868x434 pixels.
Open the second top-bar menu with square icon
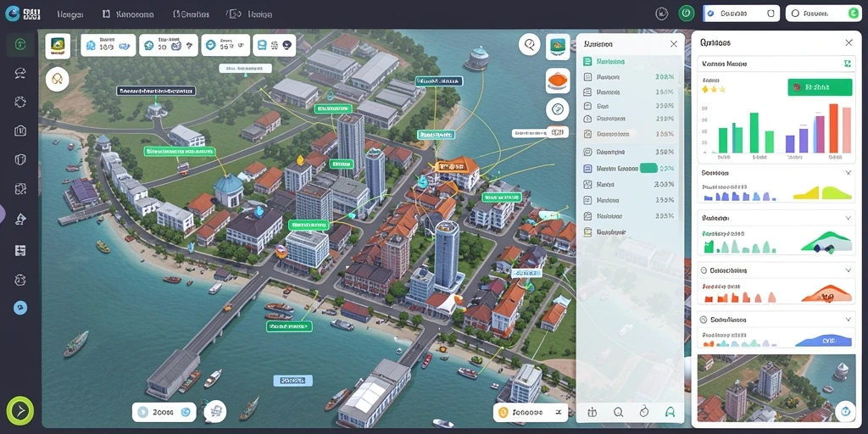[129, 14]
